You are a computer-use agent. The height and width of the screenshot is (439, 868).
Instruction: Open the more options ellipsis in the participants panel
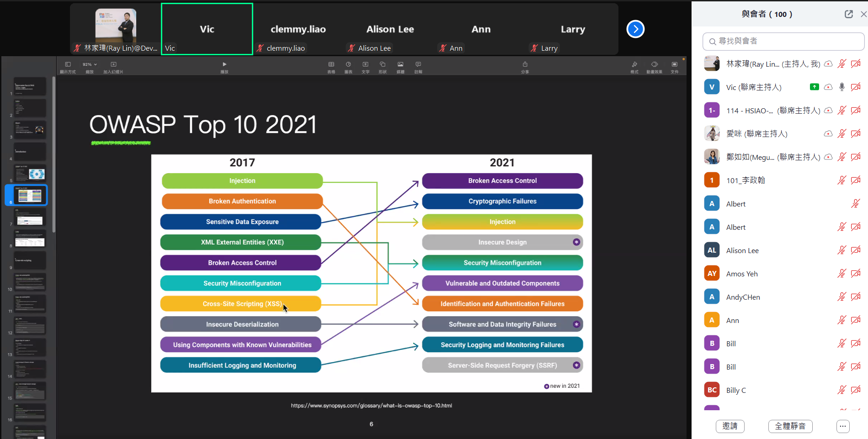(843, 426)
